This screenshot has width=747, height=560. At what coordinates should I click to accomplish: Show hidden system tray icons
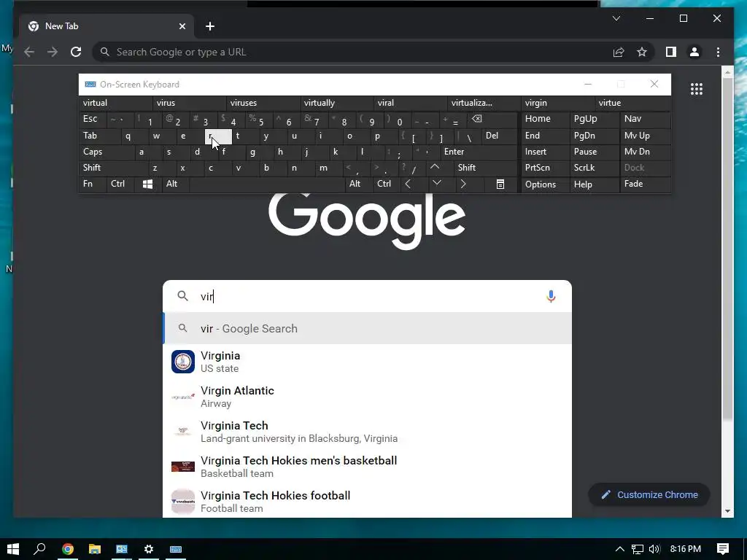[x=620, y=549]
